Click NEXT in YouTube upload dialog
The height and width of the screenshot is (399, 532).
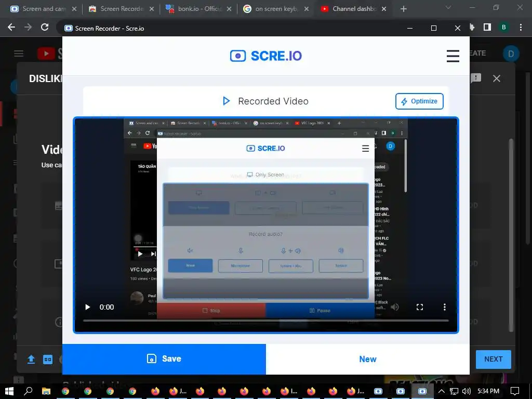pos(494,360)
